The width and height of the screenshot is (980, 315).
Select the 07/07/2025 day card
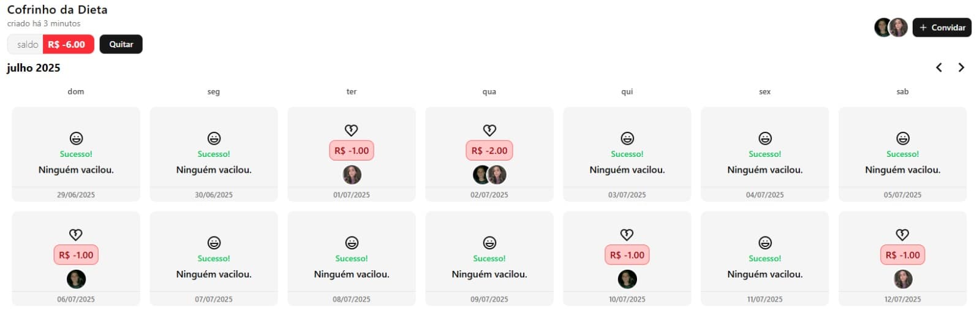(x=213, y=258)
